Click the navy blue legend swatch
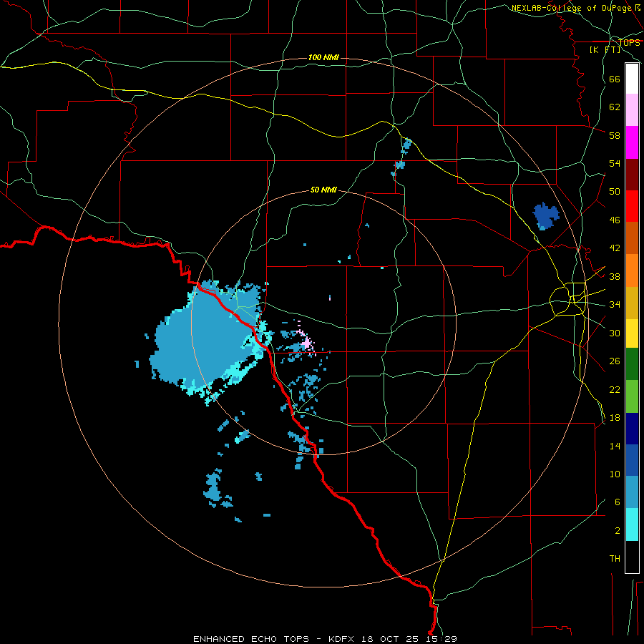The image size is (644, 644). (x=632, y=429)
